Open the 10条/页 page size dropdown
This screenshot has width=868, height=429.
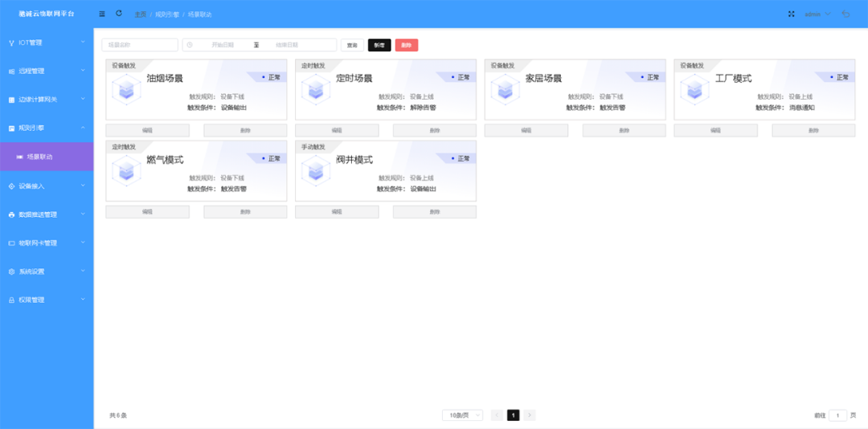[462, 415]
